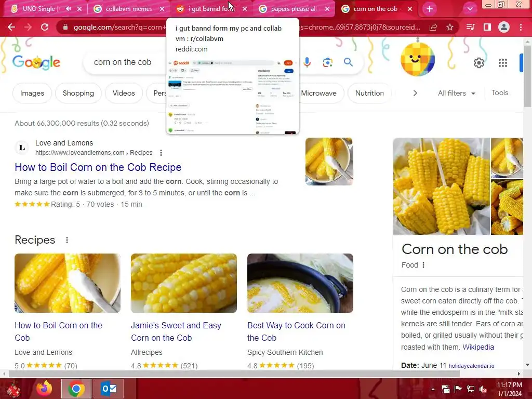The image size is (532, 399).
Task: Follow the Wikipedia link in knowledge panel
Action: (478, 347)
